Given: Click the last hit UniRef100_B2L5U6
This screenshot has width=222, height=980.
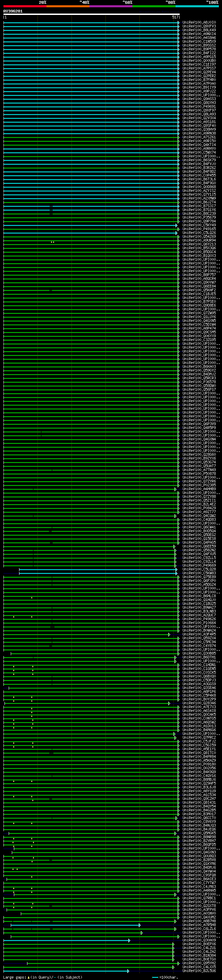Looking at the screenshot, I should click(199, 971).
